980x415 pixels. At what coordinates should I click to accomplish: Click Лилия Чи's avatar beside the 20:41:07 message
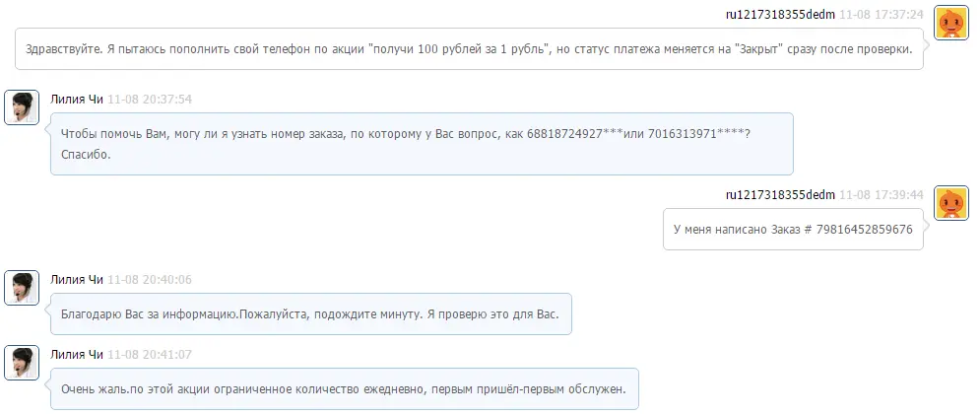pos(22,363)
